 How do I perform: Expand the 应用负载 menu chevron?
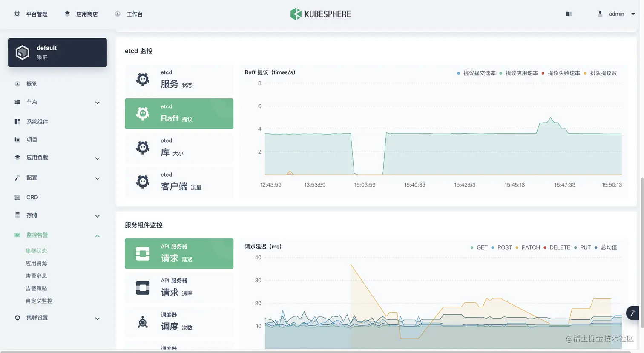pyautogui.click(x=97, y=158)
